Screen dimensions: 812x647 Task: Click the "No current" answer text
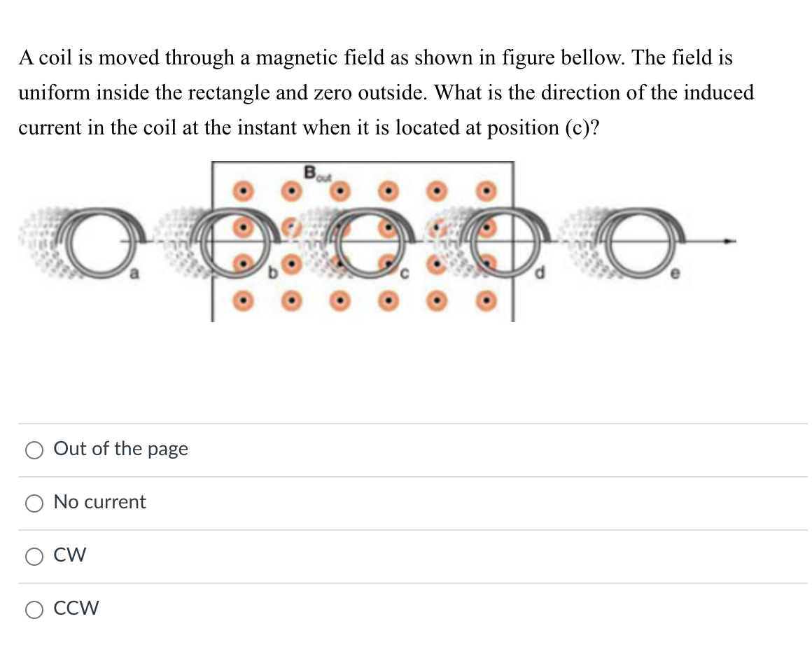pos(100,502)
